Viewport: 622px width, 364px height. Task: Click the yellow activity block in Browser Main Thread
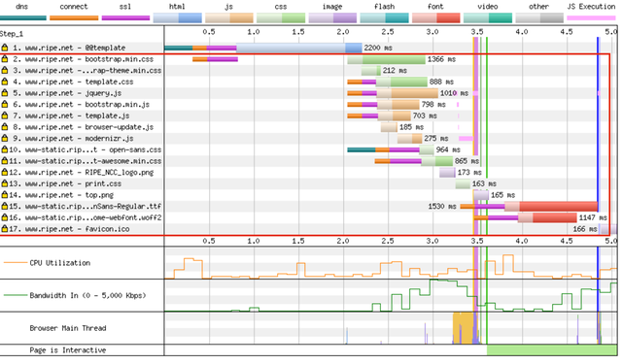click(x=464, y=328)
